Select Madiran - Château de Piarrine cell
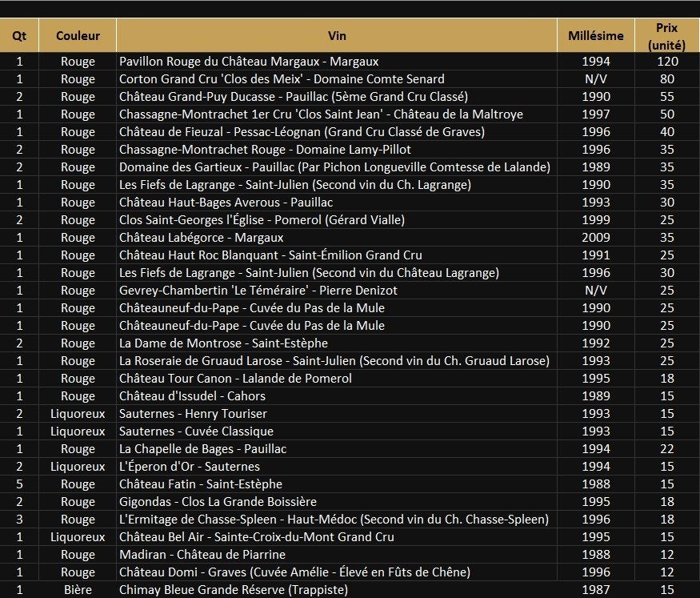The width and height of the screenshot is (700, 598). click(337, 555)
